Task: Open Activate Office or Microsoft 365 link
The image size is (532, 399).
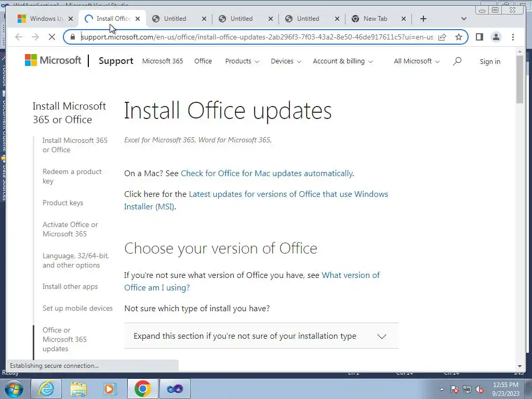Action: [70, 229]
